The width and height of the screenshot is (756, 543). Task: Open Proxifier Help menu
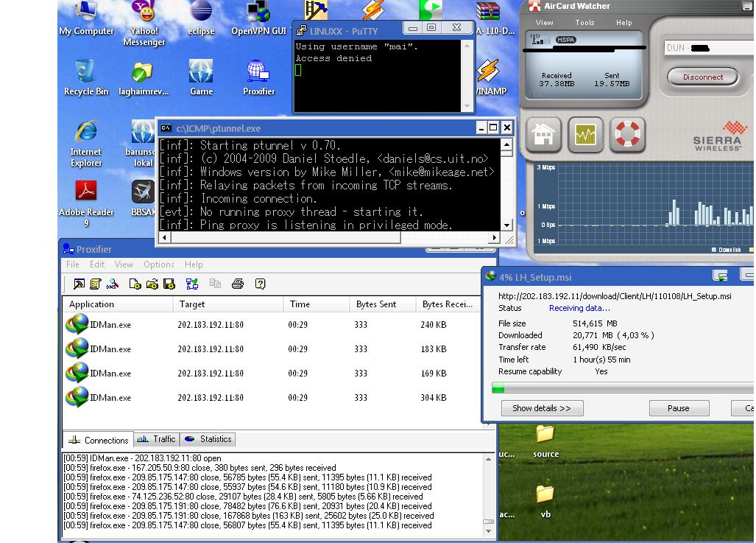(194, 265)
